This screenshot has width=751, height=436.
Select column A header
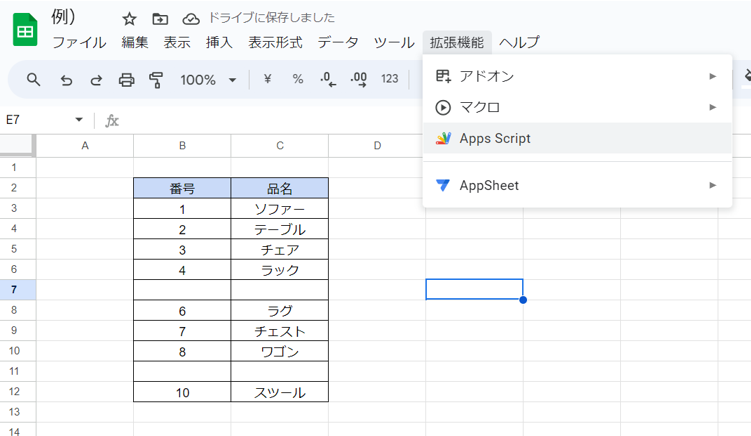point(85,146)
